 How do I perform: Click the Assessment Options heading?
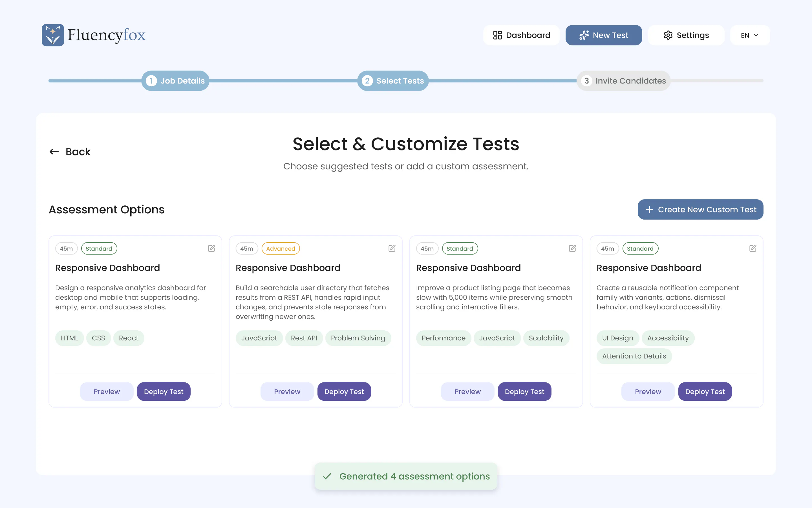coord(107,209)
